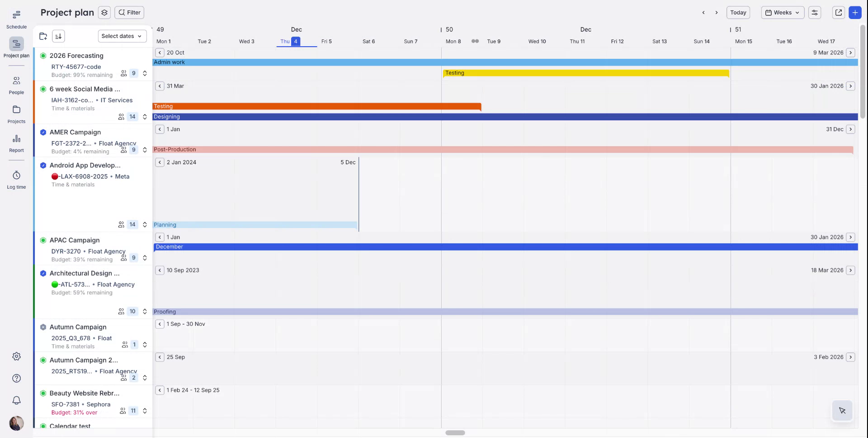Click the blue plus add button
The height and width of the screenshot is (438, 868).
[855, 13]
